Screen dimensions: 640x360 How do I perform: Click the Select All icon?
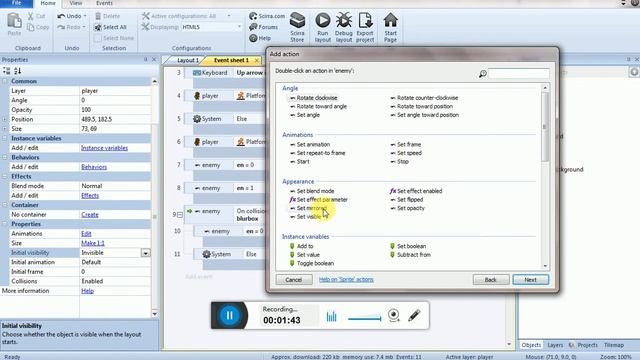[98, 27]
